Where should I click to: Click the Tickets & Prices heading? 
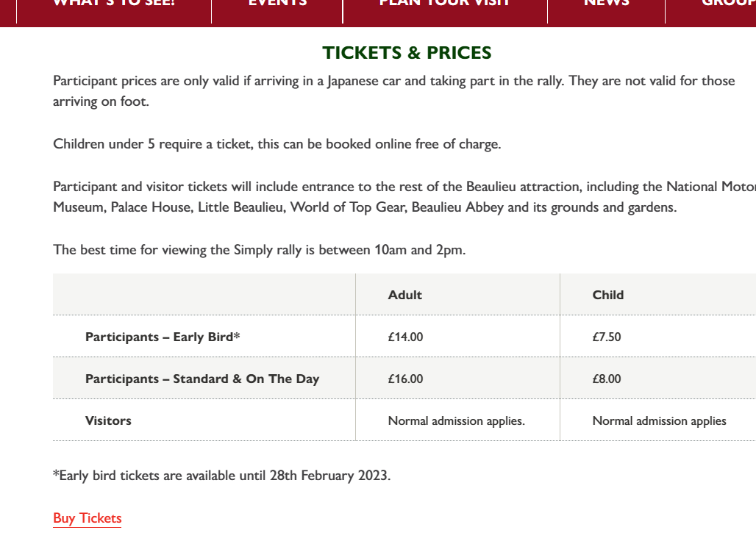(407, 53)
